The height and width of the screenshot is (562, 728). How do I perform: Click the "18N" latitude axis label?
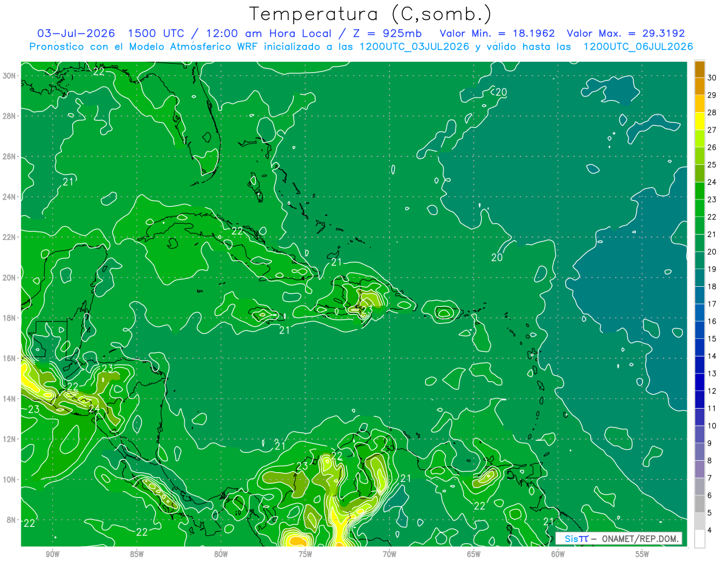click(x=9, y=318)
